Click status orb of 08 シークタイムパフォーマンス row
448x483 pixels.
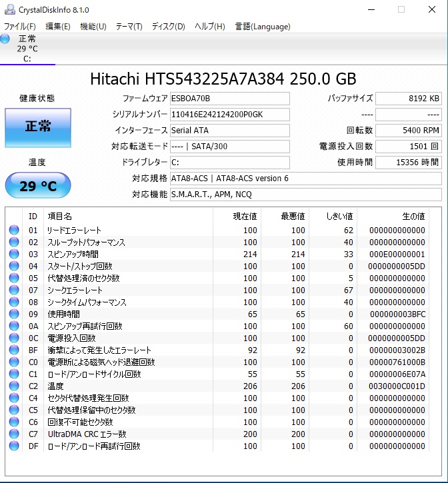coord(14,302)
